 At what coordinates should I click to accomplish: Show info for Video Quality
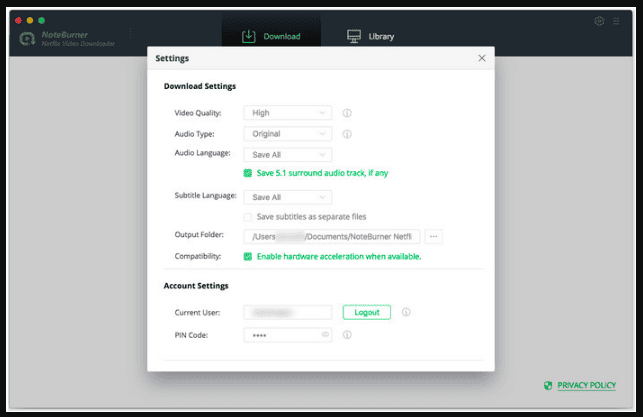[347, 113]
